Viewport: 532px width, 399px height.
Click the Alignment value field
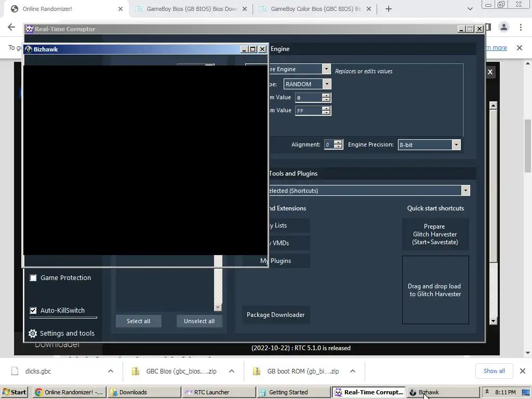329,144
